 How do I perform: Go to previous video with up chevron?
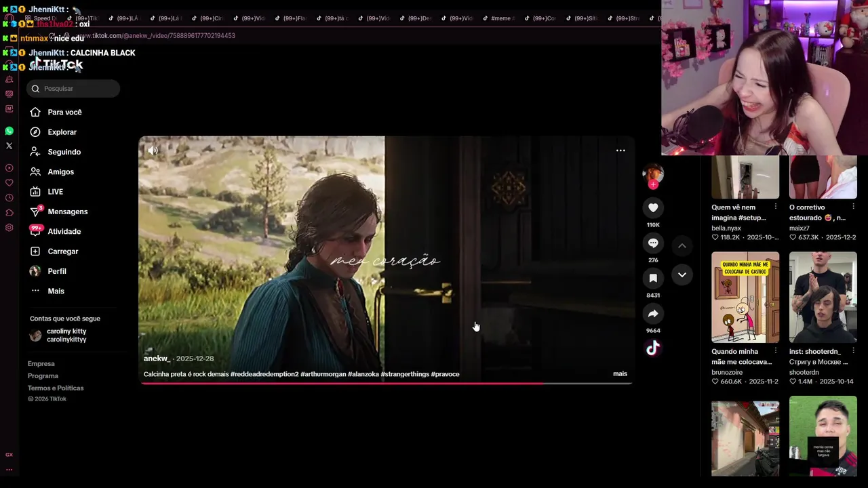pyautogui.click(x=682, y=245)
